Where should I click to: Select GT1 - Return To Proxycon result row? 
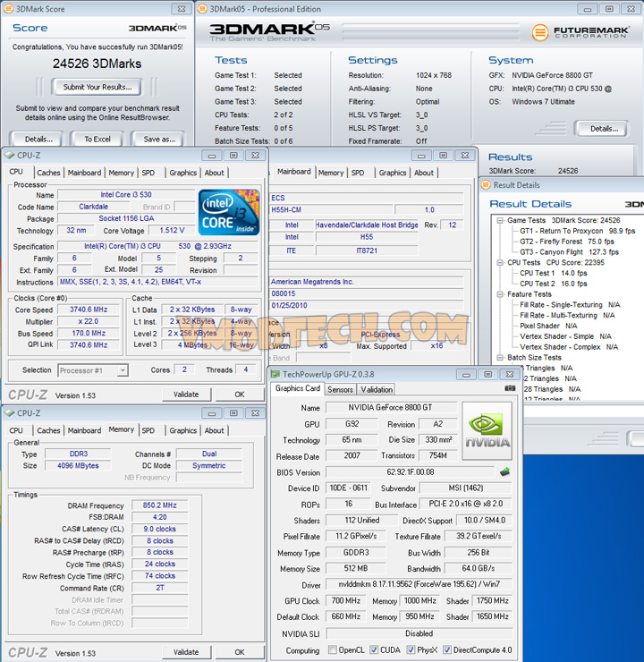(x=577, y=231)
